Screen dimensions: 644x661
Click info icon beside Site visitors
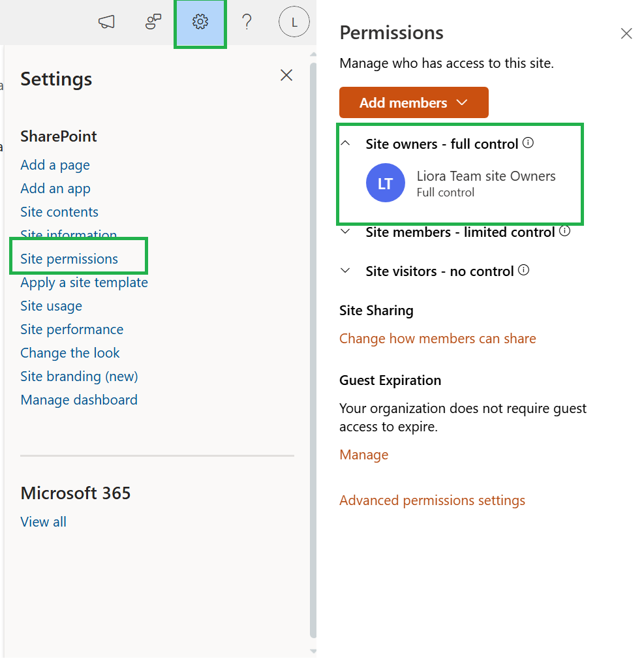[x=523, y=269]
